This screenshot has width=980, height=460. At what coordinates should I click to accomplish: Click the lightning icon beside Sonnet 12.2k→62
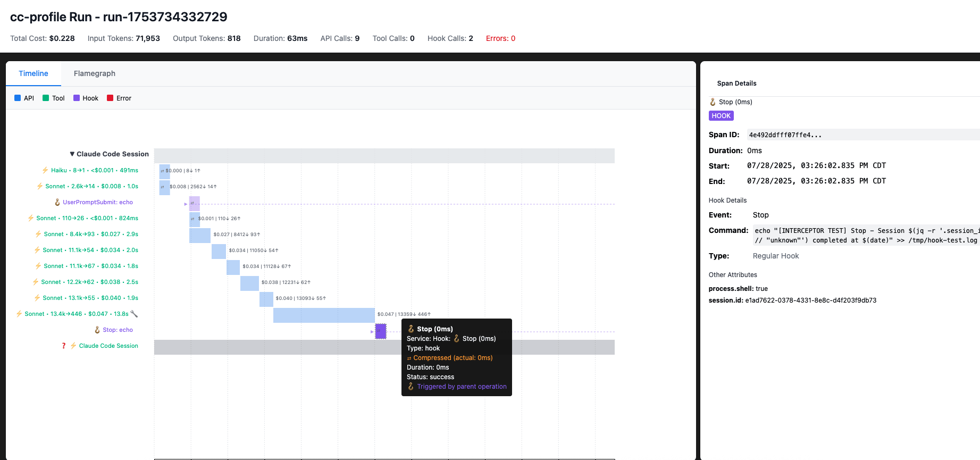click(x=36, y=282)
